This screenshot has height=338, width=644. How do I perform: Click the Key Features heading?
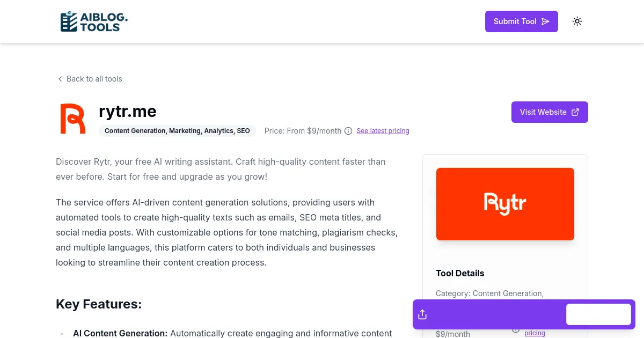tap(99, 304)
